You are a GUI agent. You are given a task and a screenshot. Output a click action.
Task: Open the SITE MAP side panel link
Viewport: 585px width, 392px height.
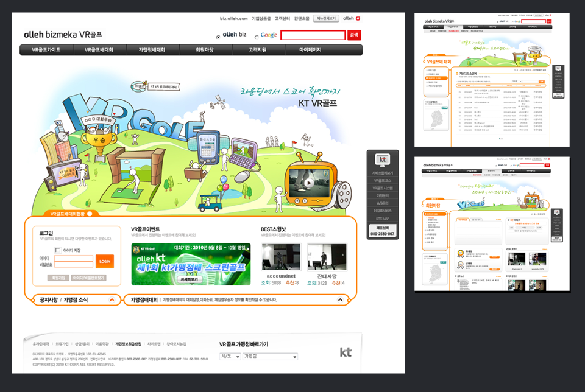(383, 219)
